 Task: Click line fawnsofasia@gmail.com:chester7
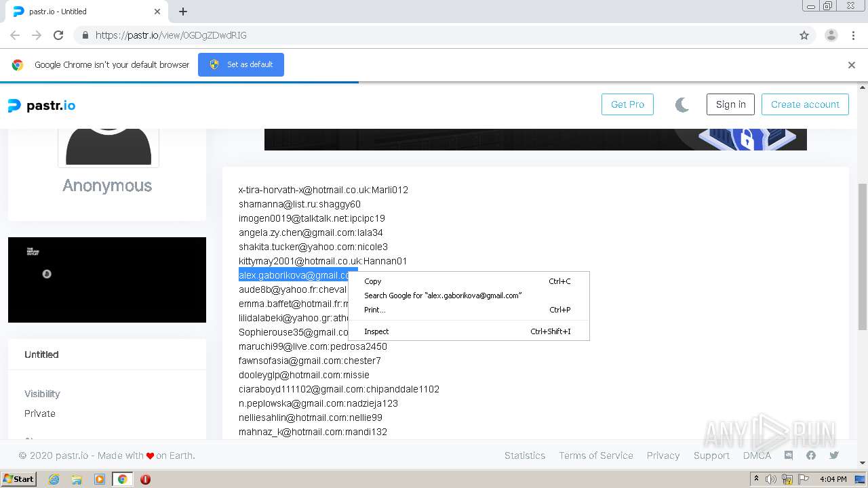pos(310,361)
